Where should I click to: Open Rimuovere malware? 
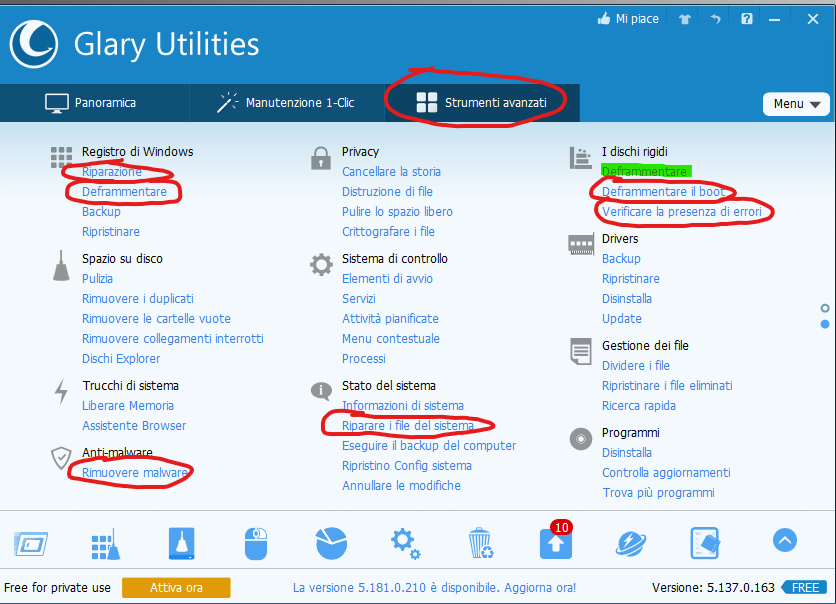[135, 472]
